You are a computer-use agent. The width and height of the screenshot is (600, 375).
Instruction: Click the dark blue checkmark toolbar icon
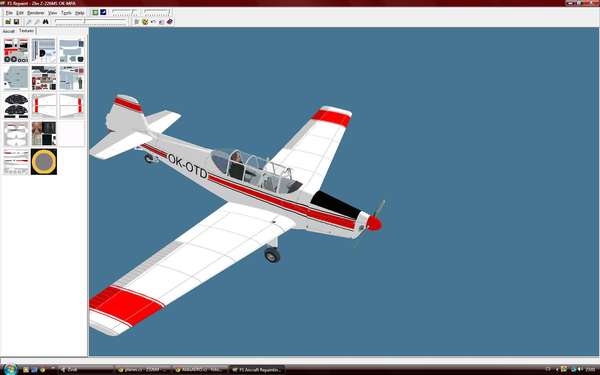click(103, 12)
